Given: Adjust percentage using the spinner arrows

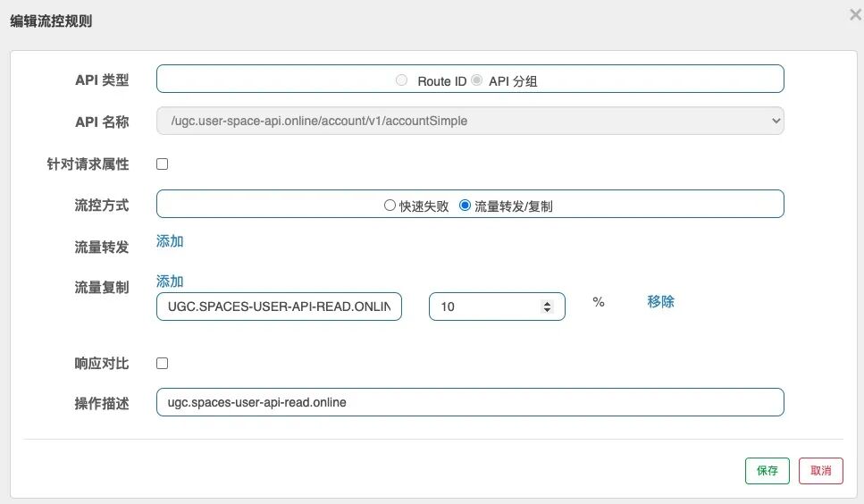Looking at the screenshot, I should click(x=547, y=307).
